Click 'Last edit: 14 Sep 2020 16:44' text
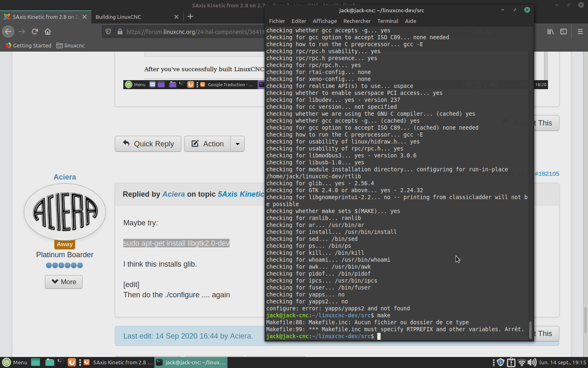Screen dimensions: 588x368 coord(188,336)
